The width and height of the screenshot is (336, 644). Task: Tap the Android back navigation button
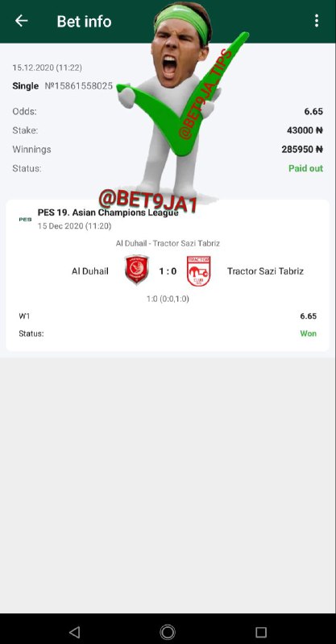74,632
